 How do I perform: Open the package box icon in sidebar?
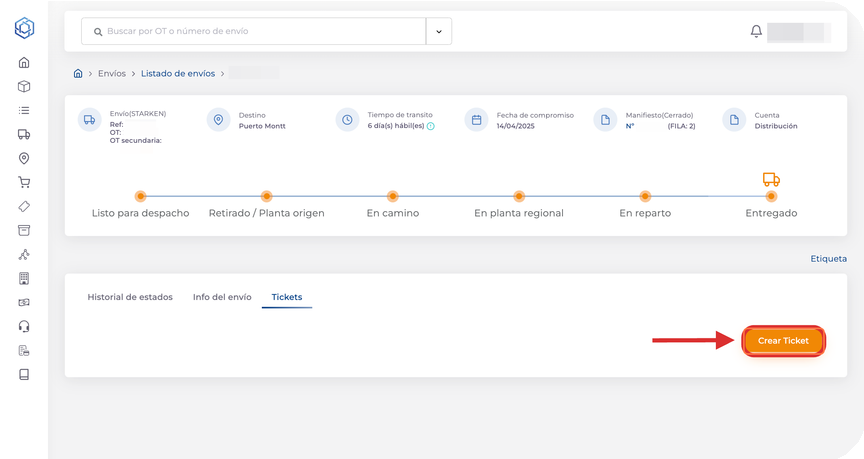pos(24,86)
